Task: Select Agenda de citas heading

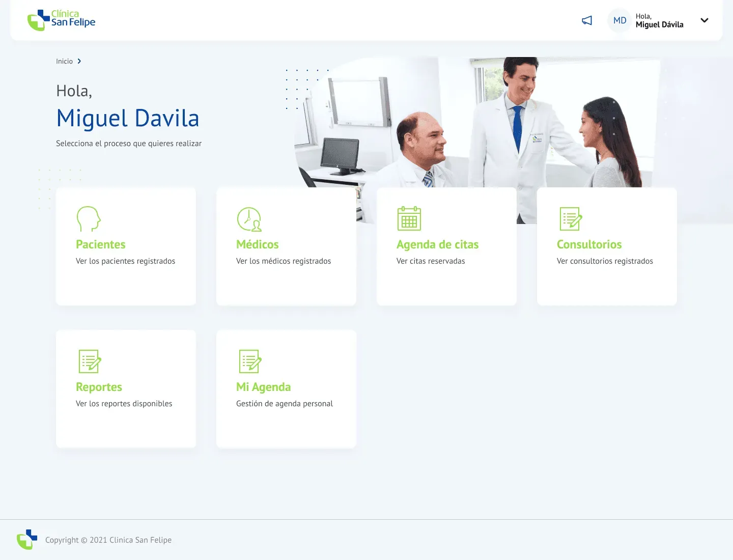Action: tap(437, 244)
